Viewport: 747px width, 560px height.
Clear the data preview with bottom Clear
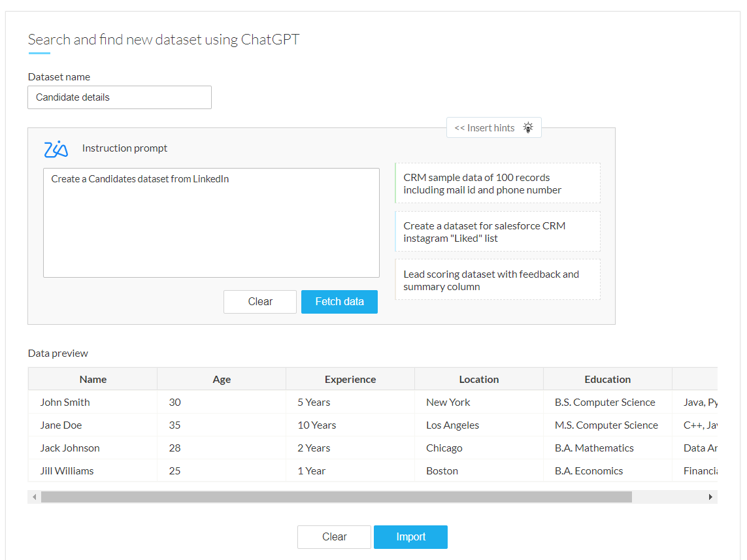334,537
